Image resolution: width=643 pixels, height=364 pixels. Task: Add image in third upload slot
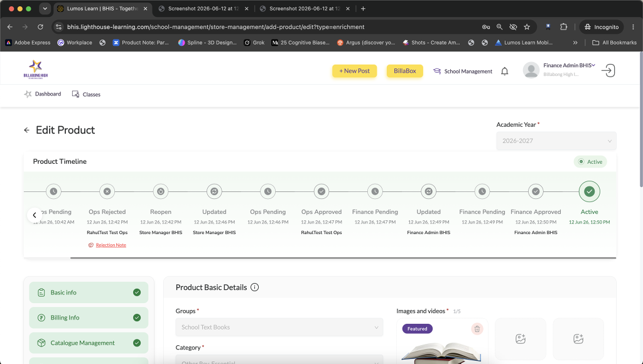pyautogui.click(x=578, y=339)
